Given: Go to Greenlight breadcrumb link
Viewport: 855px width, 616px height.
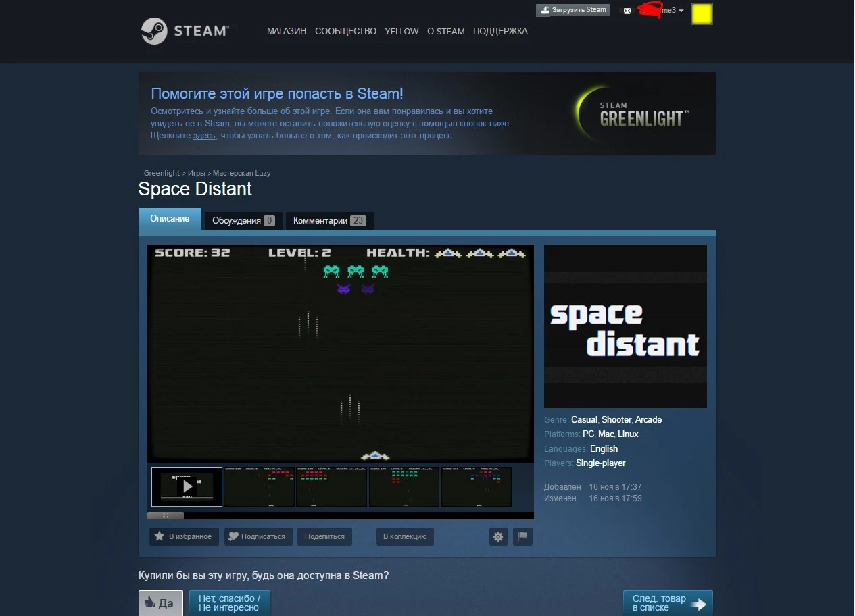Looking at the screenshot, I should pos(162,174).
